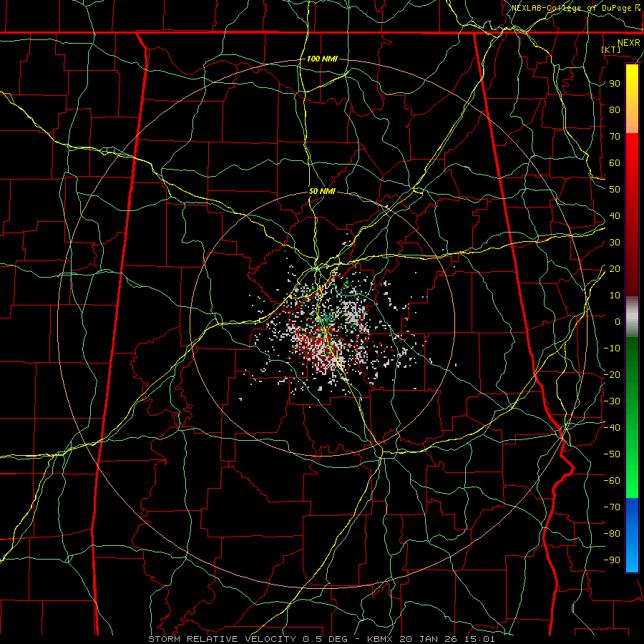The image size is (644, 644).
Task: Click the -90 scale label
Action: coord(612,560)
